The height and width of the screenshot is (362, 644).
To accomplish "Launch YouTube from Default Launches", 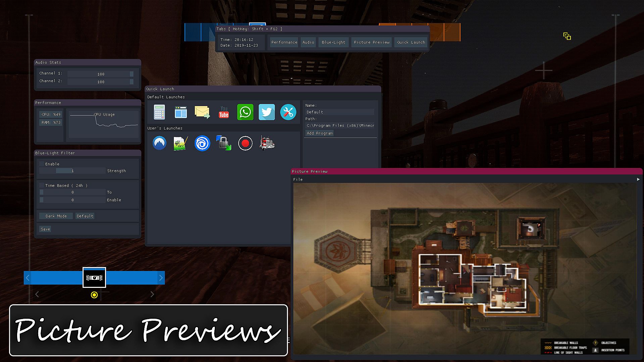I will [224, 112].
